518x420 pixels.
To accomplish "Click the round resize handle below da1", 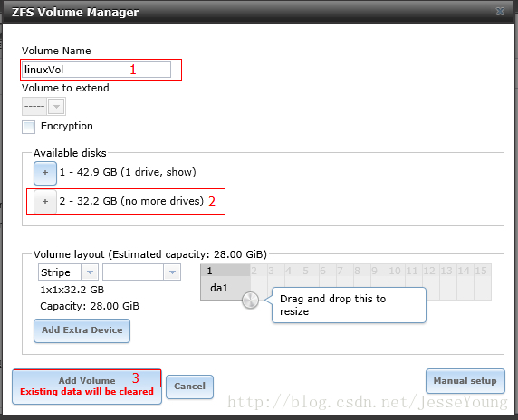I will (250, 301).
